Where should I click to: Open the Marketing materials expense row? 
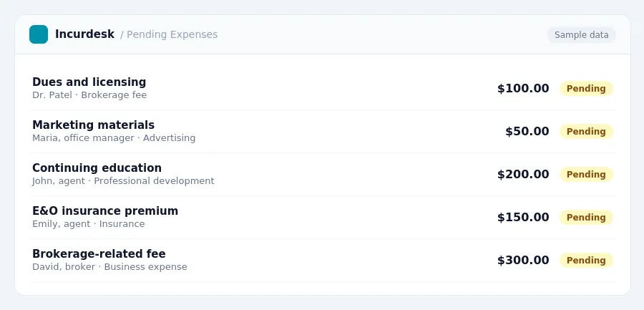[x=323, y=132]
